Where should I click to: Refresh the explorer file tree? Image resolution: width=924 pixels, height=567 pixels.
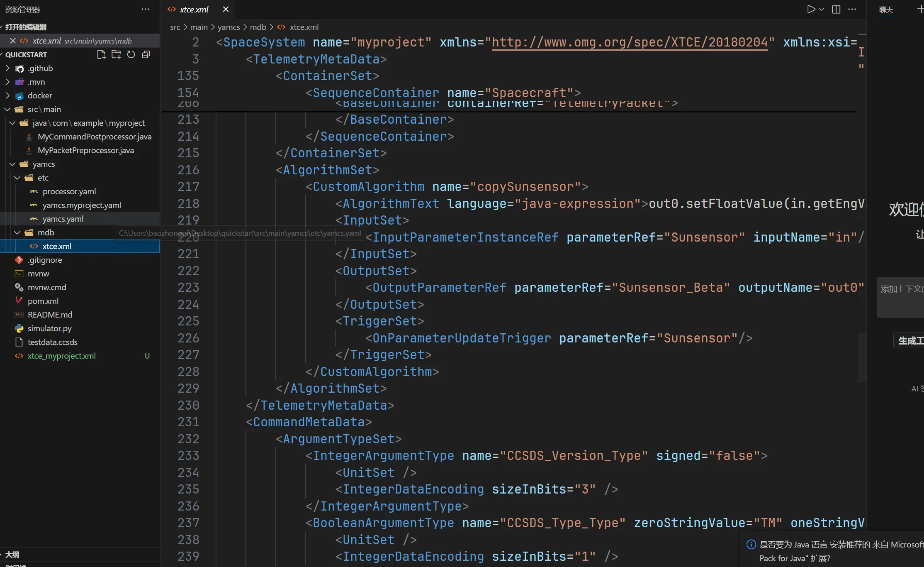[x=131, y=54]
